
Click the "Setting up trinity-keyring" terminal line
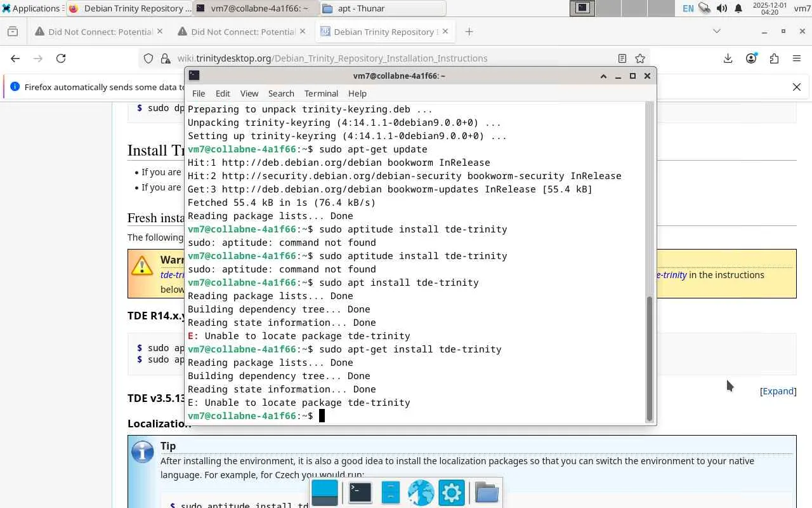[347, 136]
